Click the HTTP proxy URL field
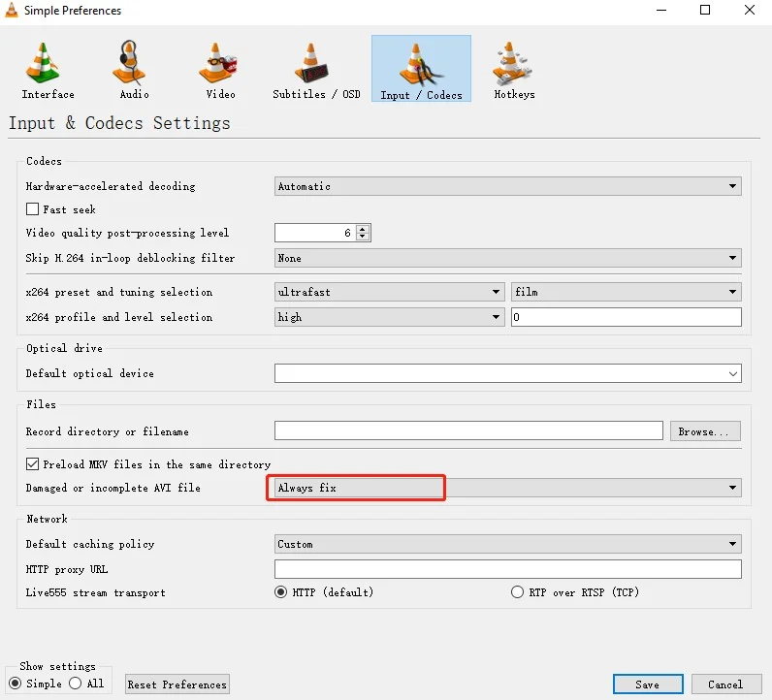This screenshot has height=700, width=772. pyautogui.click(x=507, y=569)
